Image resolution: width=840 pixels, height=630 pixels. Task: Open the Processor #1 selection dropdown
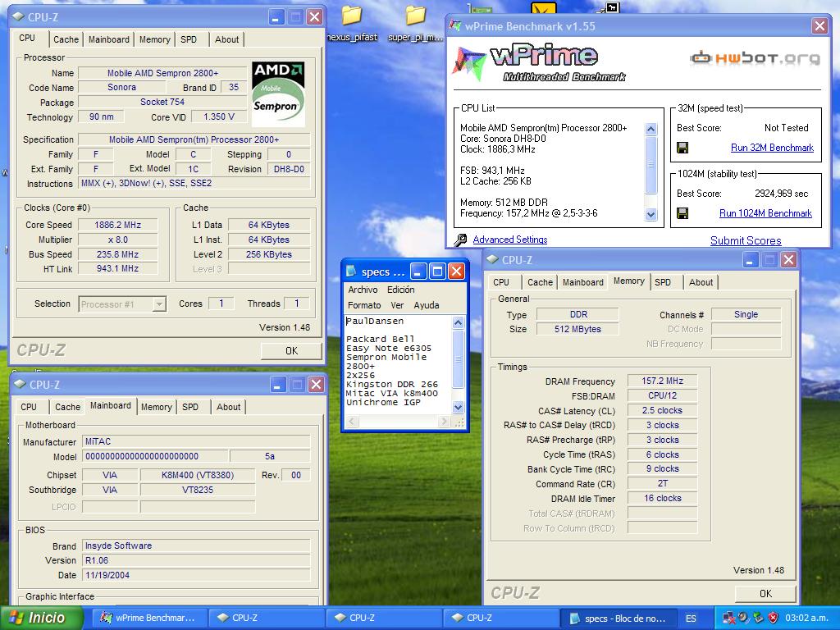click(159, 304)
